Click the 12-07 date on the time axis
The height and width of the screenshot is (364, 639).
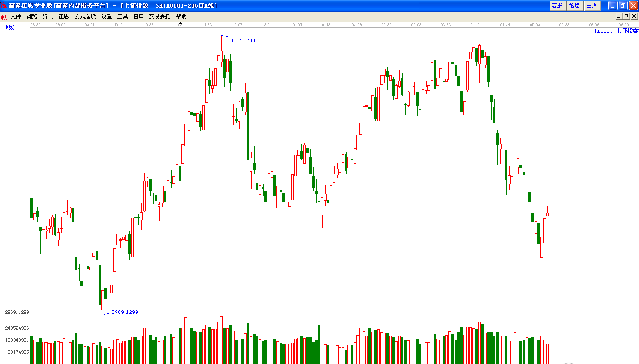click(238, 25)
